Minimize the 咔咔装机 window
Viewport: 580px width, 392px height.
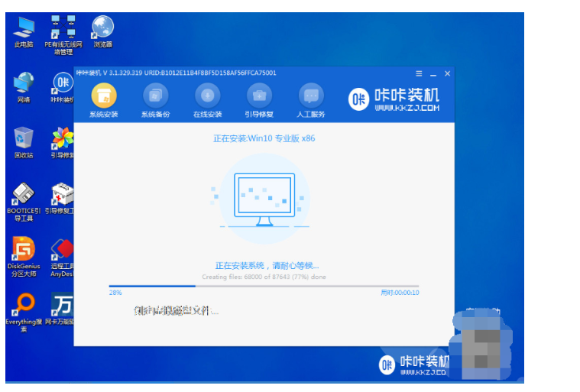pyautogui.click(x=433, y=74)
